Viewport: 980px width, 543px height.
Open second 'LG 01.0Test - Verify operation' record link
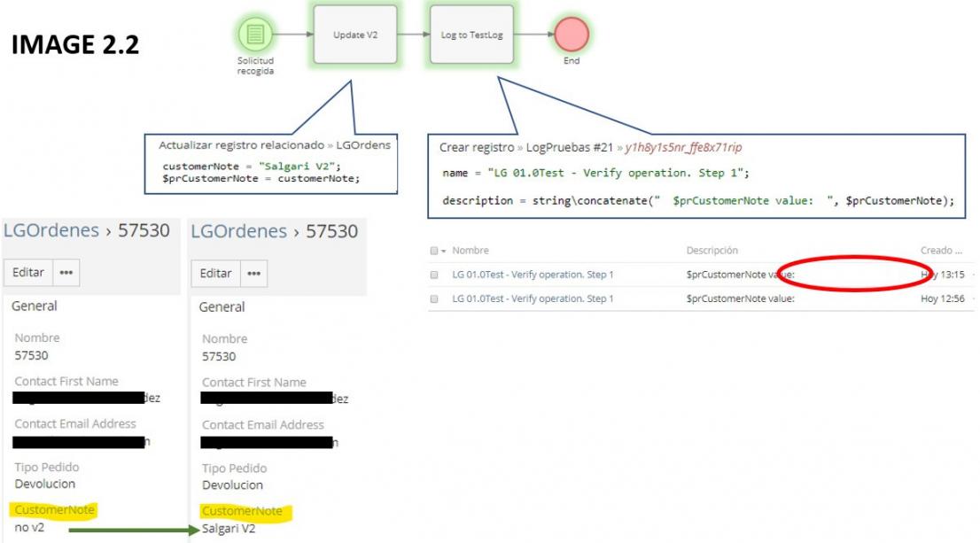click(x=533, y=299)
